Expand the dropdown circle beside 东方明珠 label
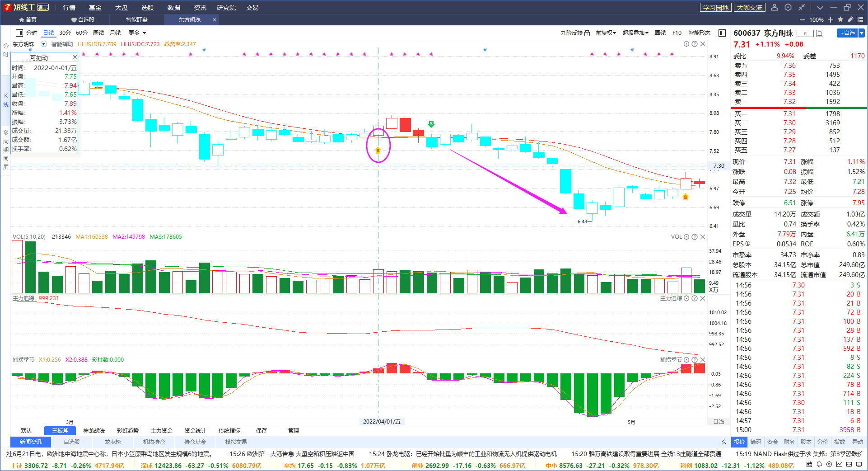Viewport: 868px width, 471px height. point(44,44)
